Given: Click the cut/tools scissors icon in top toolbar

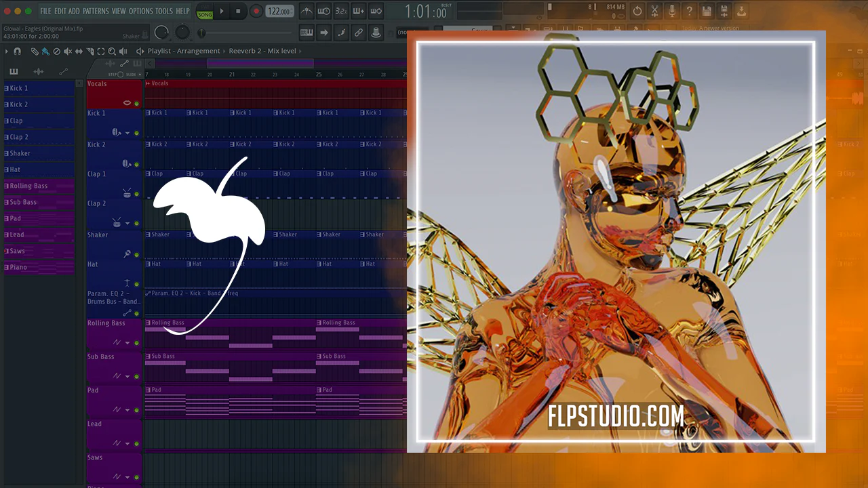Looking at the screenshot, I should pyautogui.click(x=654, y=11).
